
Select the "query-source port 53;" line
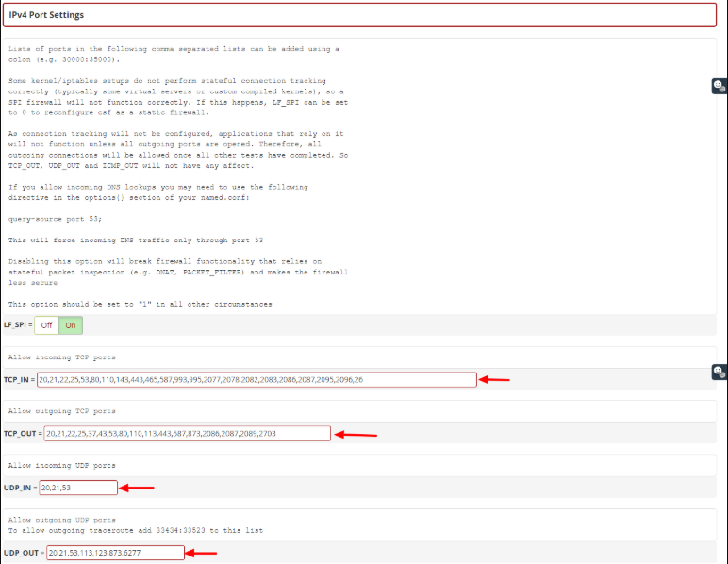click(x=55, y=219)
